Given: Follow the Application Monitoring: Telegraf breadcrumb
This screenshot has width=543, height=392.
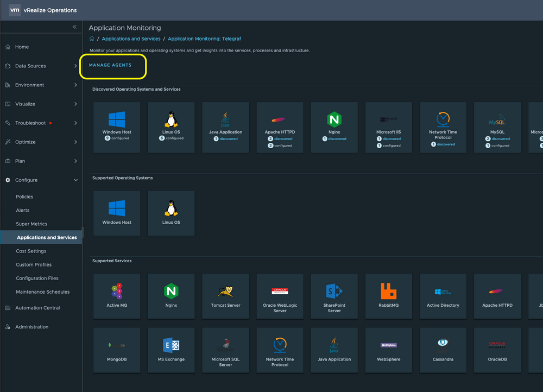Looking at the screenshot, I should pyautogui.click(x=204, y=39).
